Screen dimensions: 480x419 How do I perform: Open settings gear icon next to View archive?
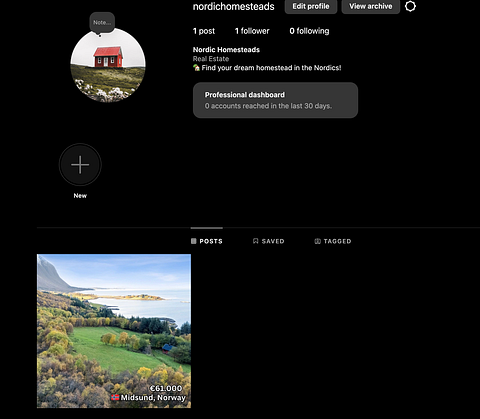(410, 6)
